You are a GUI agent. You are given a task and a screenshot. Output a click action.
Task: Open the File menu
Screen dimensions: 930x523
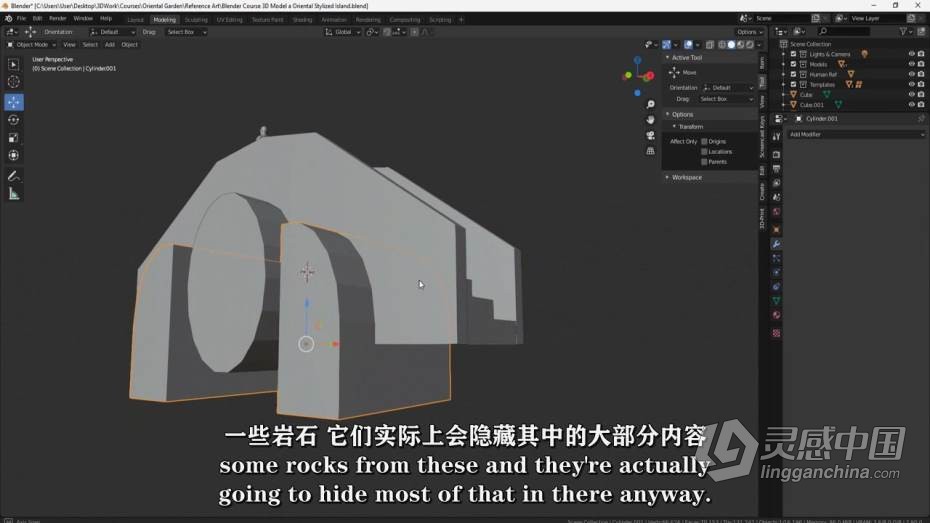tap(21, 19)
